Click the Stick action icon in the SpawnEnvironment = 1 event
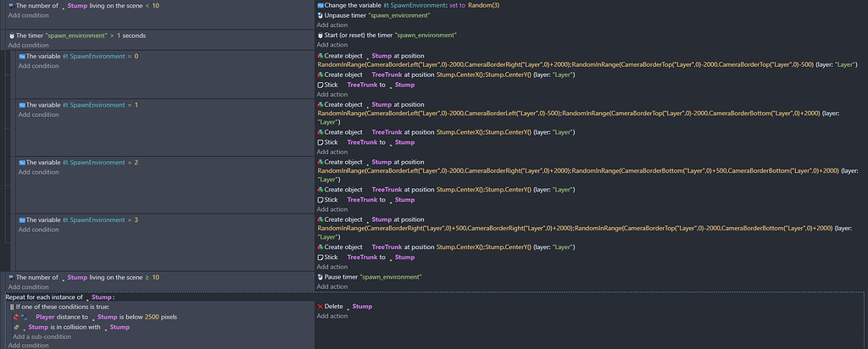The height and width of the screenshot is (349, 868). pyautogui.click(x=320, y=142)
